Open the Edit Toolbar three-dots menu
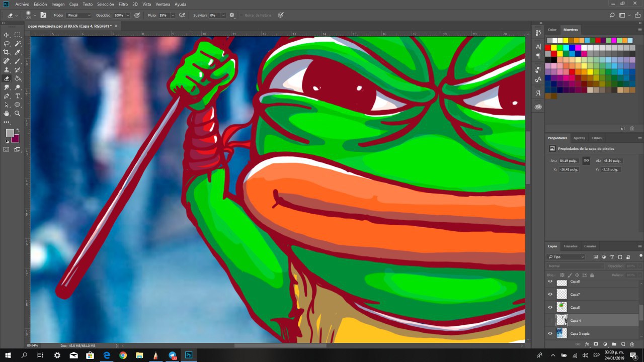This screenshot has width=644, height=362. (x=7, y=122)
